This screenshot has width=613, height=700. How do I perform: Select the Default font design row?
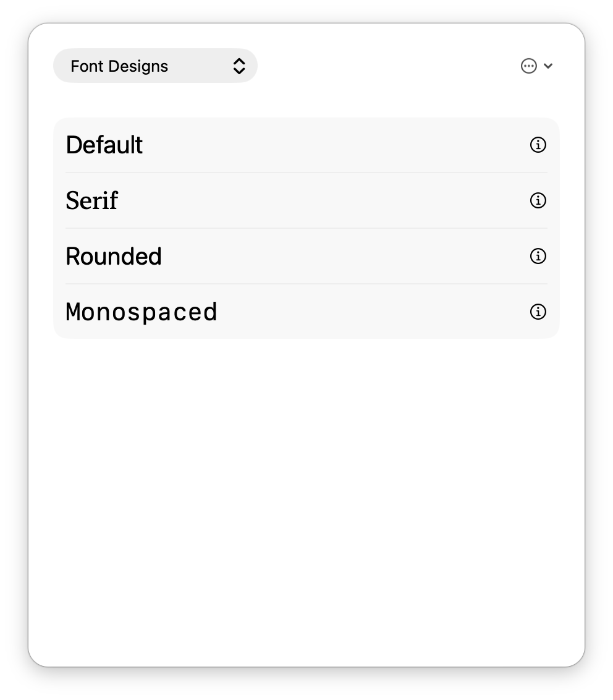306,145
